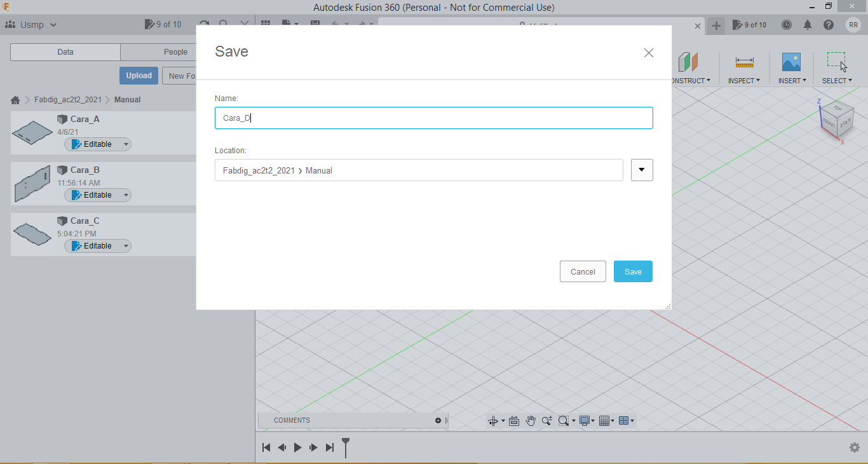Click the Look At tool
This screenshot has width=868, height=464.
[514, 421]
